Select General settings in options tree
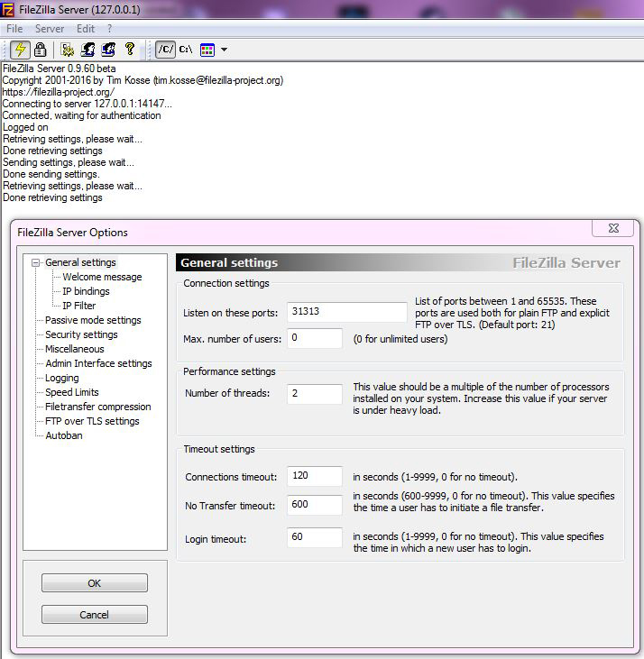The image size is (644, 659). [80, 262]
